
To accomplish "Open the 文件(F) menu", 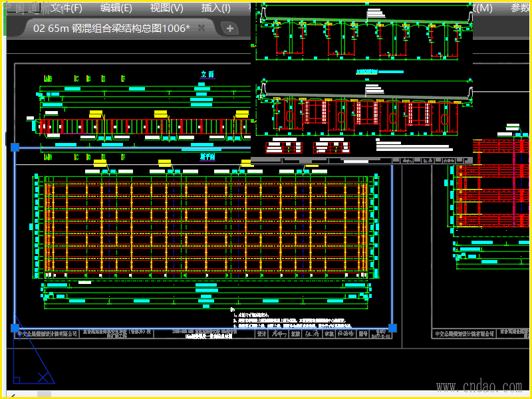I will [x=66, y=8].
